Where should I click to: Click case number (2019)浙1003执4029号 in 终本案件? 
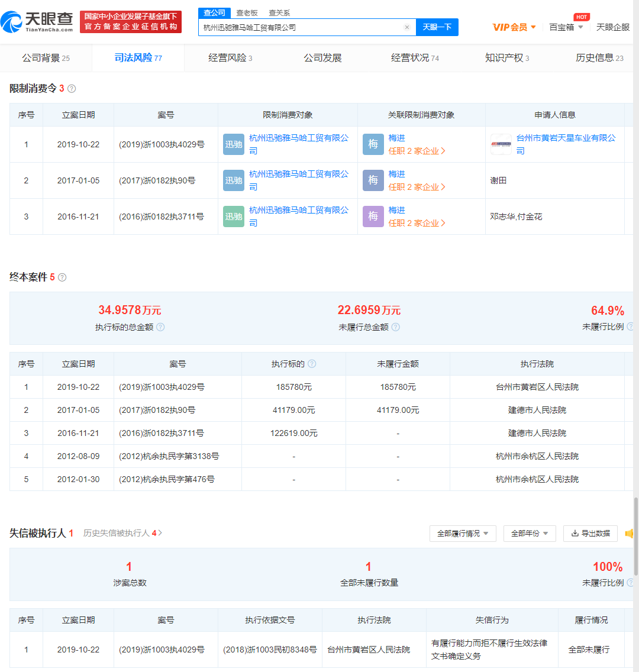click(162, 387)
